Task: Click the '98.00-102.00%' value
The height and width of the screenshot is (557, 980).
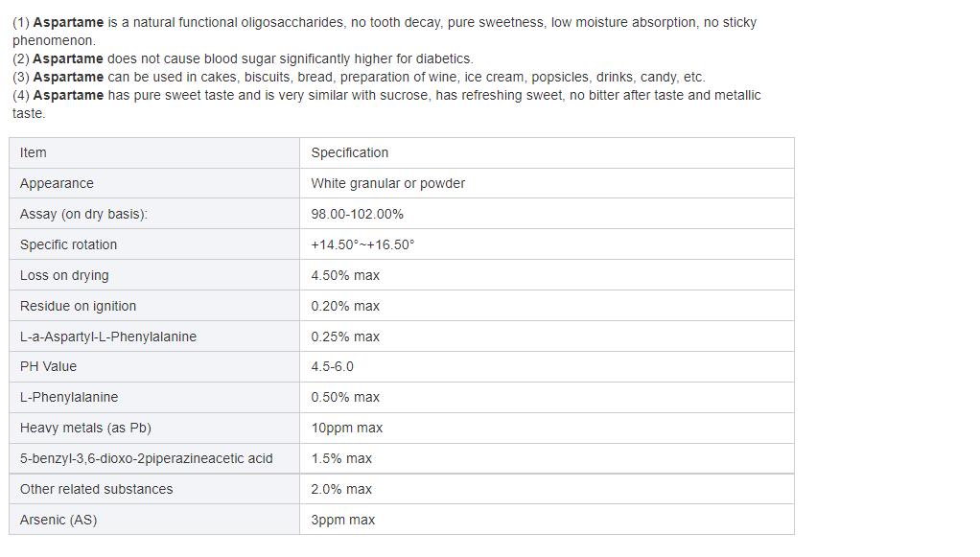Action: (x=358, y=214)
